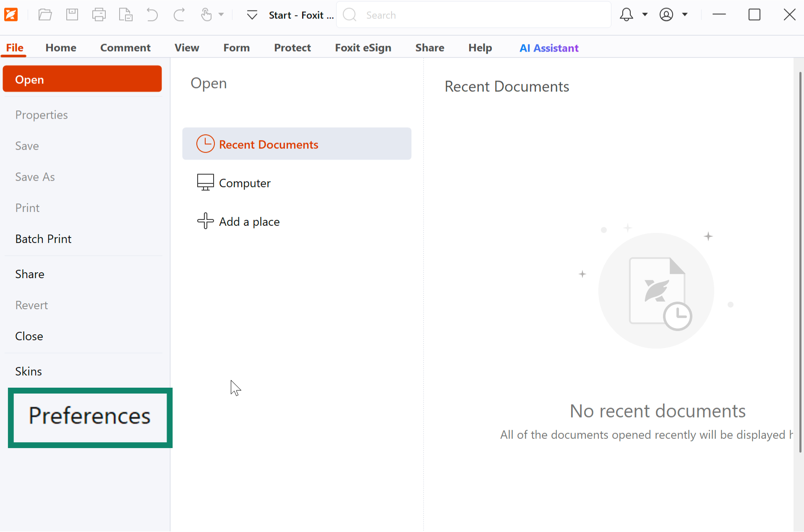Expand the Customize Quick Access Toolbar arrow
This screenshot has height=532, width=804.
coord(252,15)
